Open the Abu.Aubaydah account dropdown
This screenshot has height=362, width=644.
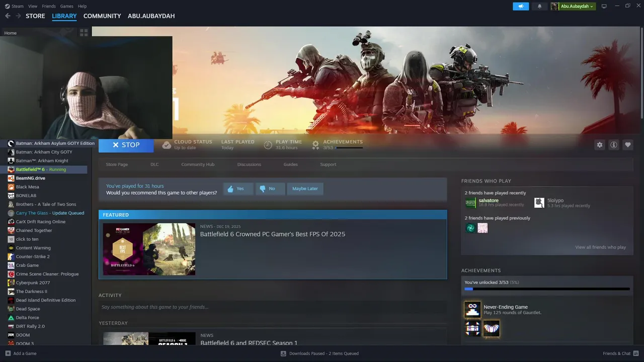point(573,6)
